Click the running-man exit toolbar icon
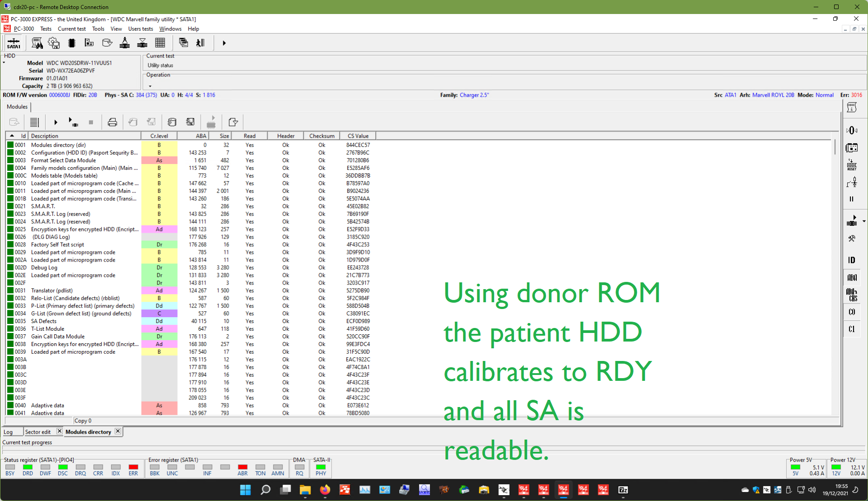This screenshot has width=868, height=501. [x=201, y=43]
